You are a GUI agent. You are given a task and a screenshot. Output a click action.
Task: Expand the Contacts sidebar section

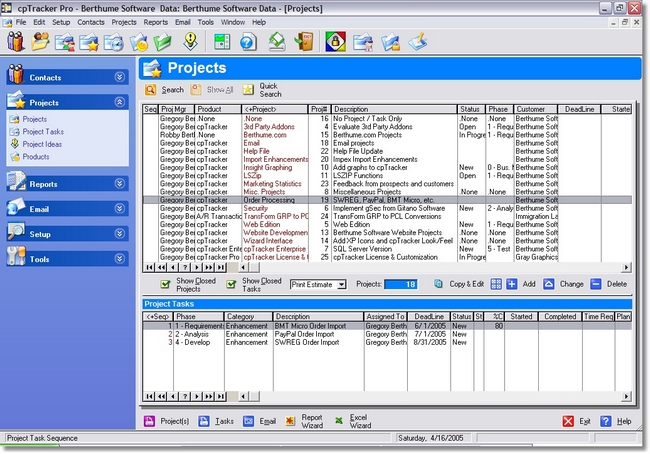coord(119,77)
